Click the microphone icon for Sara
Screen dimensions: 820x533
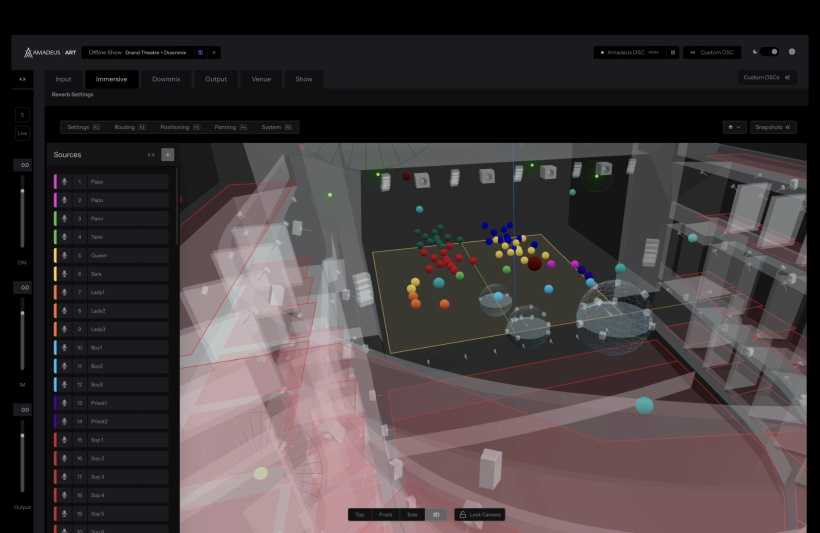[64, 274]
